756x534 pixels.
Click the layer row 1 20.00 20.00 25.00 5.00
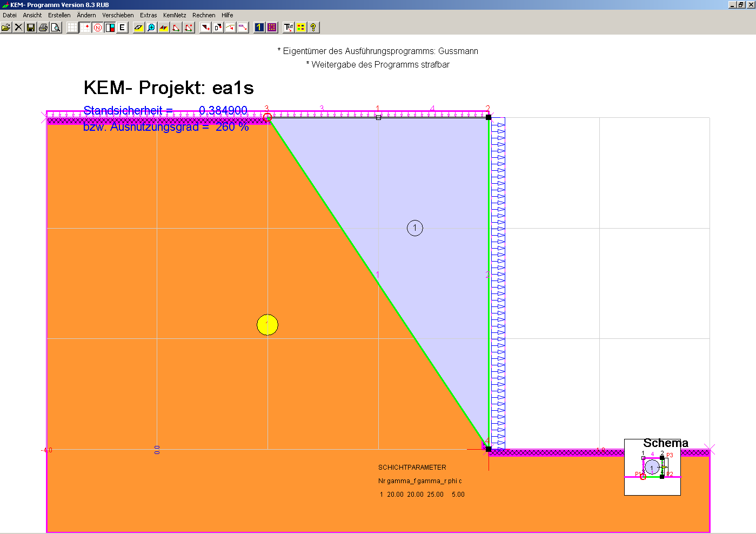[422, 495]
